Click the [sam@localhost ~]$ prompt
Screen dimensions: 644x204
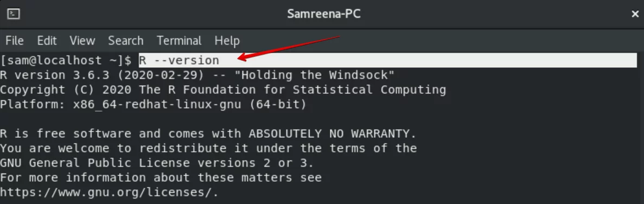[66, 60]
